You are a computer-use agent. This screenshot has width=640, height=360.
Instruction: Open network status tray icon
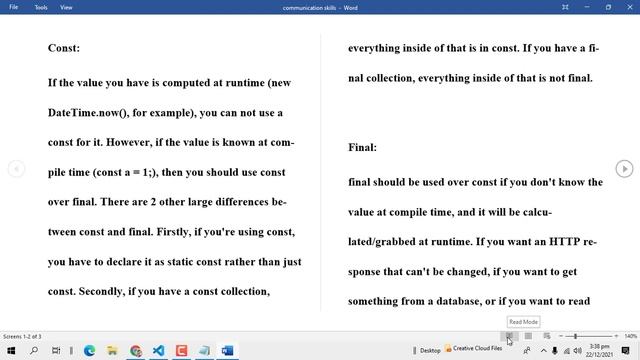pyautogui.click(x=567, y=351)
